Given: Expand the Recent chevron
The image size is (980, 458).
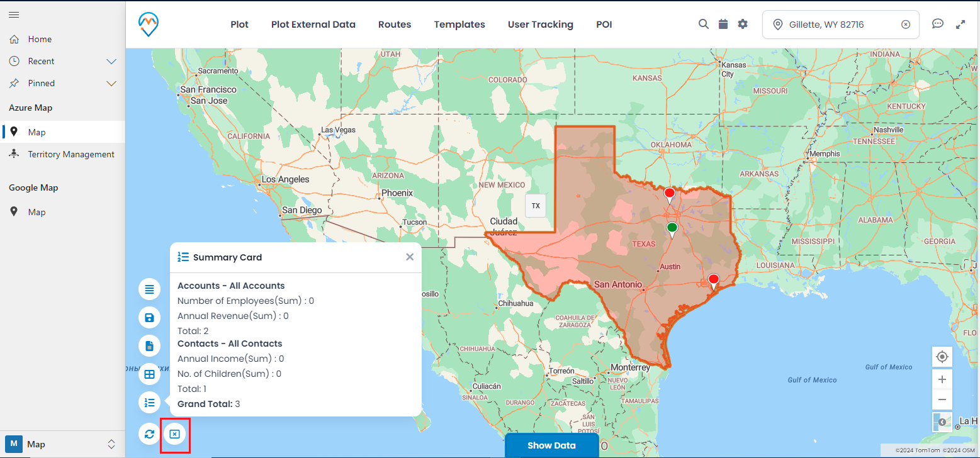Looking at the screenshot, I should coord(111,61).
